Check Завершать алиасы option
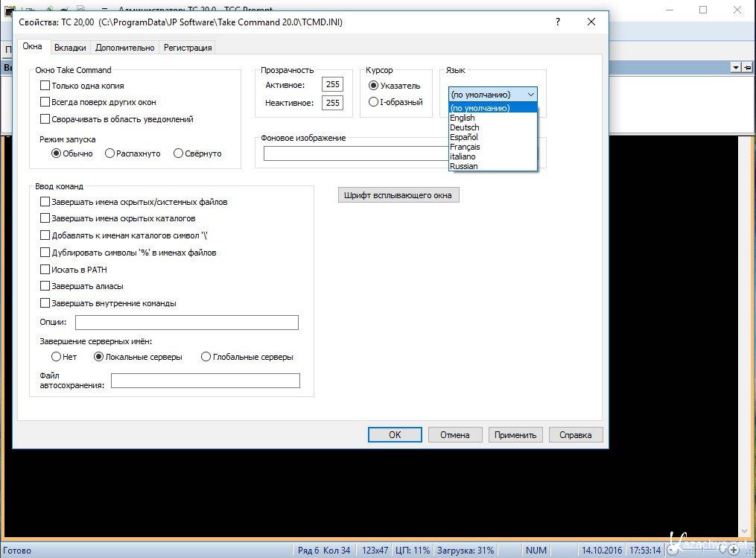This screenshot has height=558, width=756. coord(45,286)
